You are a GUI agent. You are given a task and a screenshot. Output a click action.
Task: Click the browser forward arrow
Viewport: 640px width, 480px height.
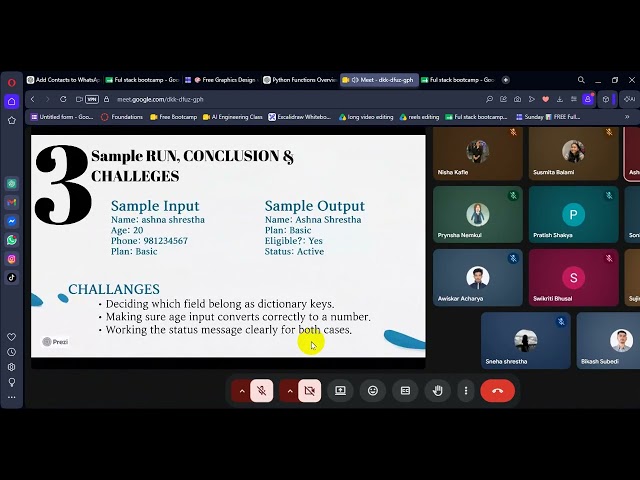pyautogui.click(x=47, y=99)
